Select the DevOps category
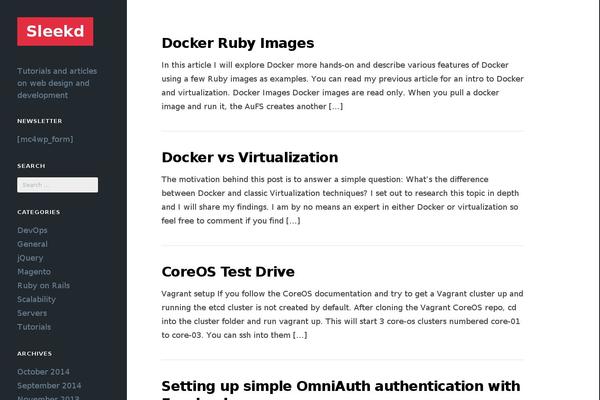This screenshot has height=400, width=600. tap(32, 230)
